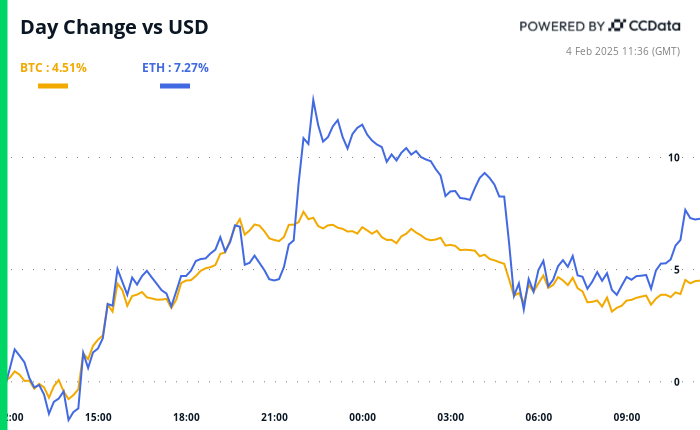Select the 18:00 time axis label

point(186,417)
